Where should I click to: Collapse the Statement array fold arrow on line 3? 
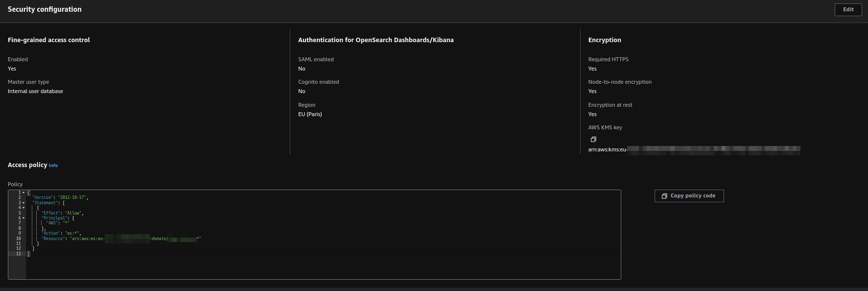click(23, 203)
